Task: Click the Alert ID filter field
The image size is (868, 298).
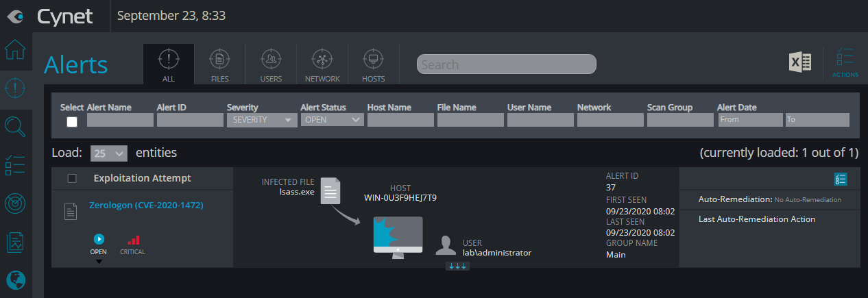Action: coord(190,120)
